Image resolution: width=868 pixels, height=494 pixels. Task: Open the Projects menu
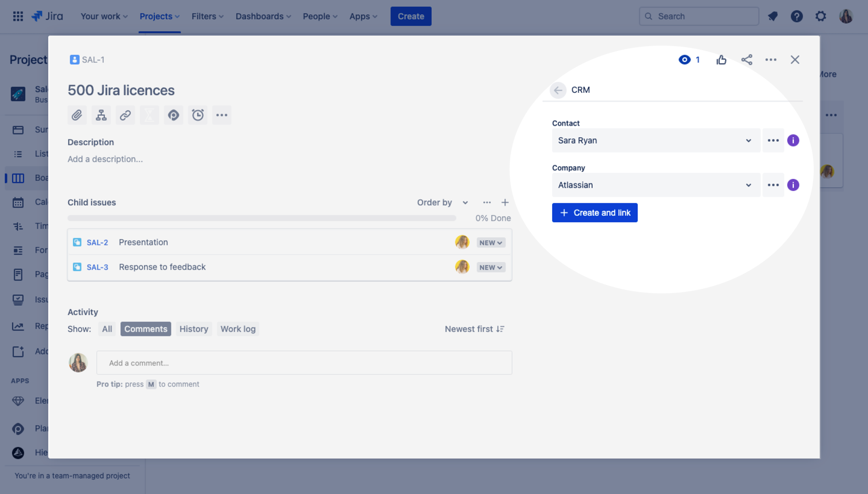(x=159, y=16)
